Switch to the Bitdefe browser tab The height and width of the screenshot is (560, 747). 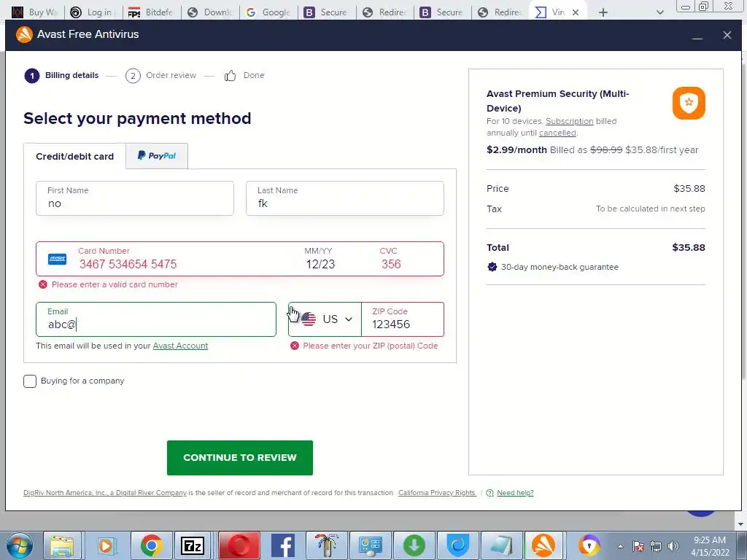[x=152, y=12]
